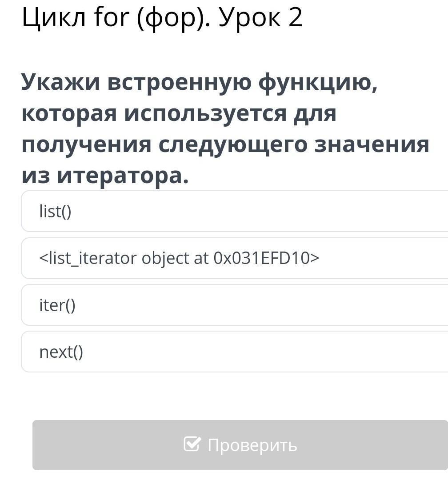This screenshot has height=504, width=448.
Task: Click the question text "Укажи встроенную функцию"
Action: (199, 82)
